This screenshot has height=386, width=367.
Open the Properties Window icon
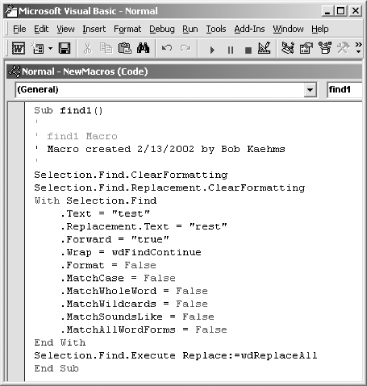tap(306, 49)
